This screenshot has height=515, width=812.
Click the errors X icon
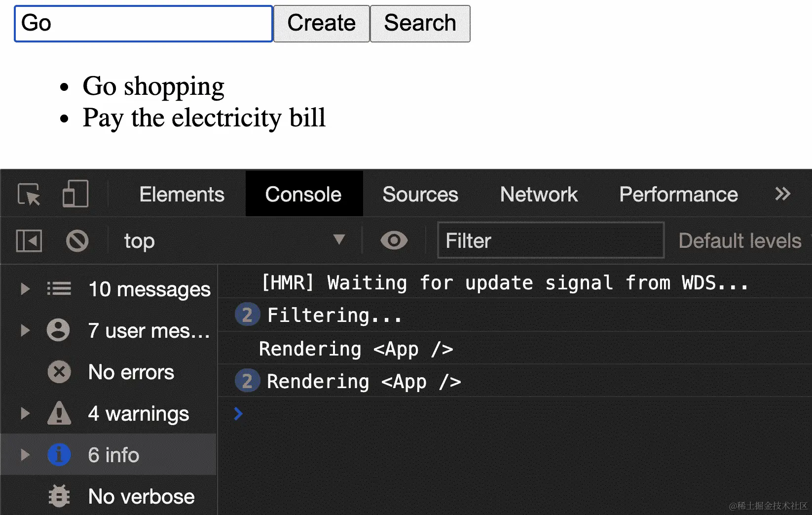[x=59, y=372]
